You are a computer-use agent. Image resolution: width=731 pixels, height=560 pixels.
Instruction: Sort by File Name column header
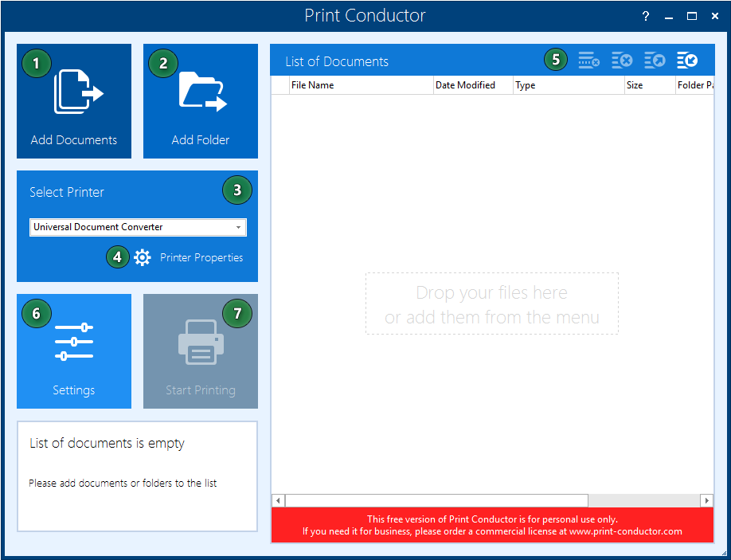pos(362,85)
